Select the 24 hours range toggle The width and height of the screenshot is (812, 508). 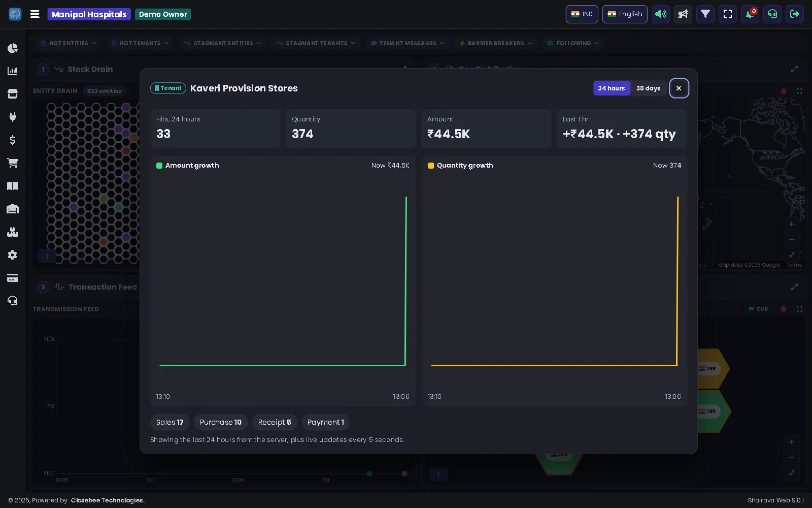pyautogui.click(x=612, y=88)
